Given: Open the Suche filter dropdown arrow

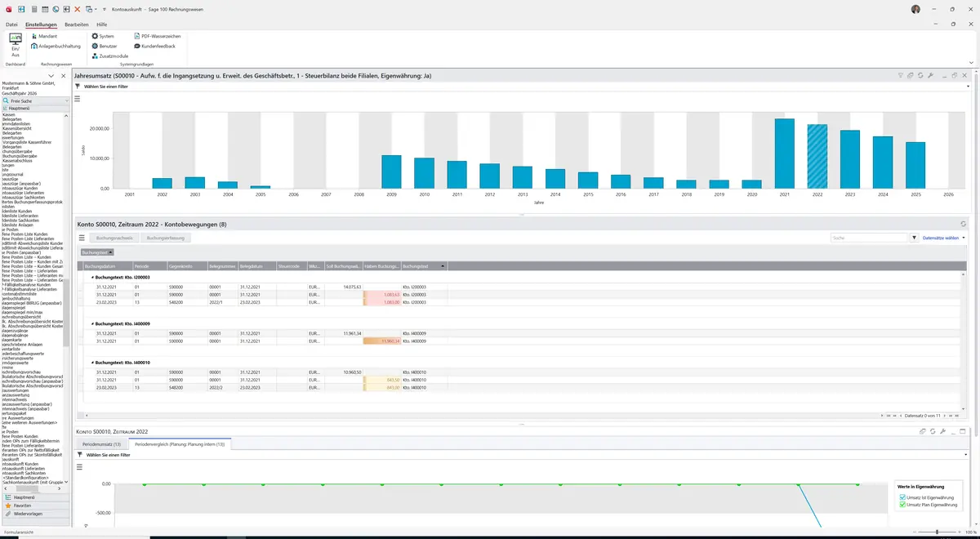Looking at the screenshot, I should click(x=914, y=238).
